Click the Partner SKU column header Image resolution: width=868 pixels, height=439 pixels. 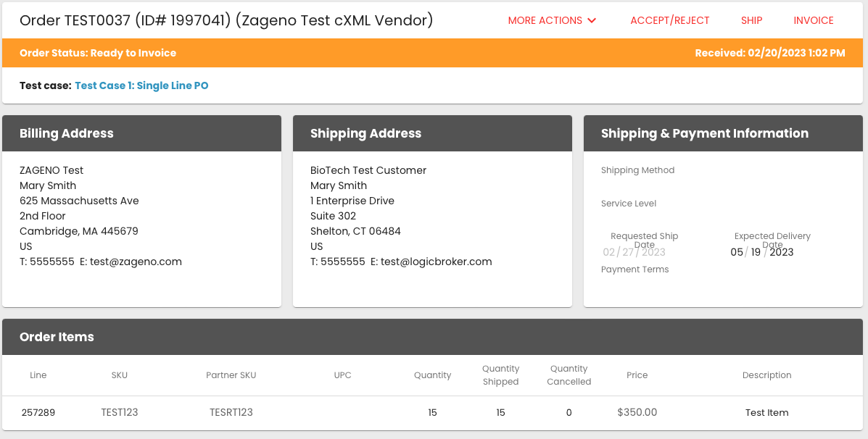tap(231, 375)
